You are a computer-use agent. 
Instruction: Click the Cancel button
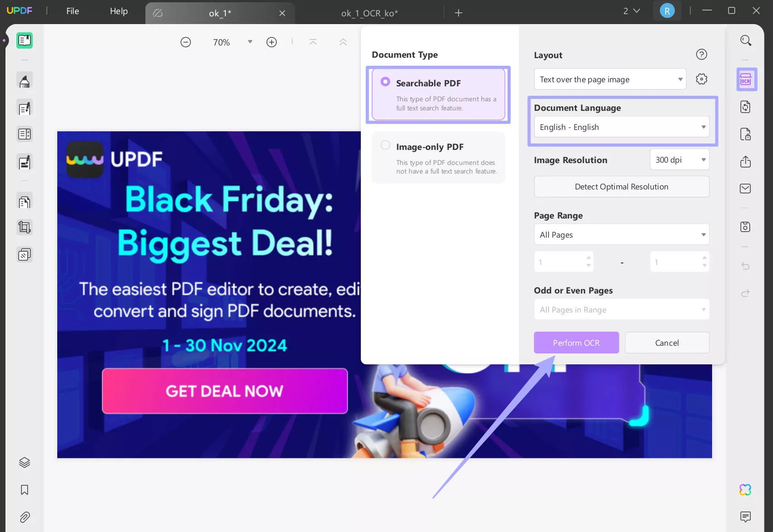click(x=667, y=343)
